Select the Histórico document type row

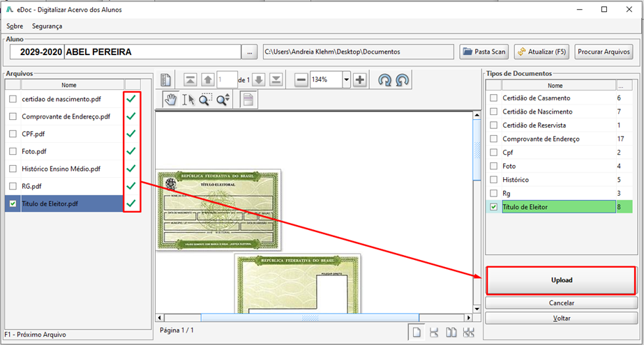click(x=559, y=180)
